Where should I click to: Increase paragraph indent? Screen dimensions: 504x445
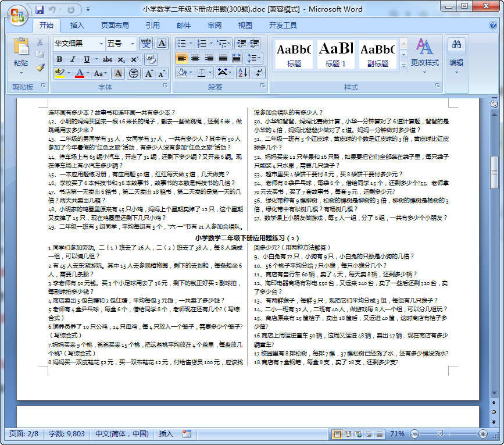(x=254, y=43)
